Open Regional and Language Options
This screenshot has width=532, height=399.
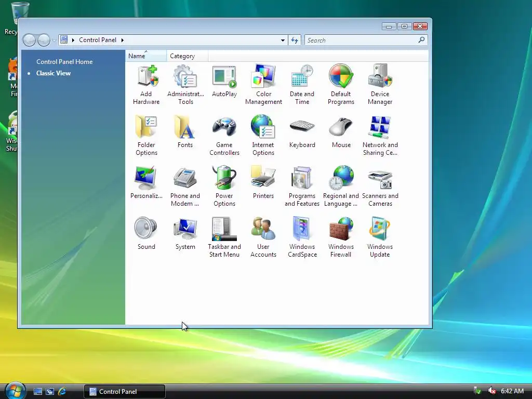coord(341,187)
